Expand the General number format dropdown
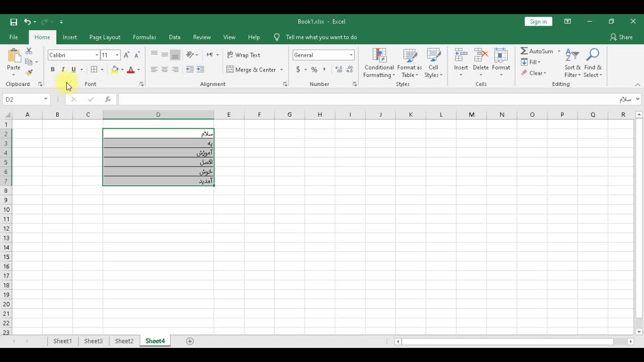 pyautogui.click(x=351, y=55)
